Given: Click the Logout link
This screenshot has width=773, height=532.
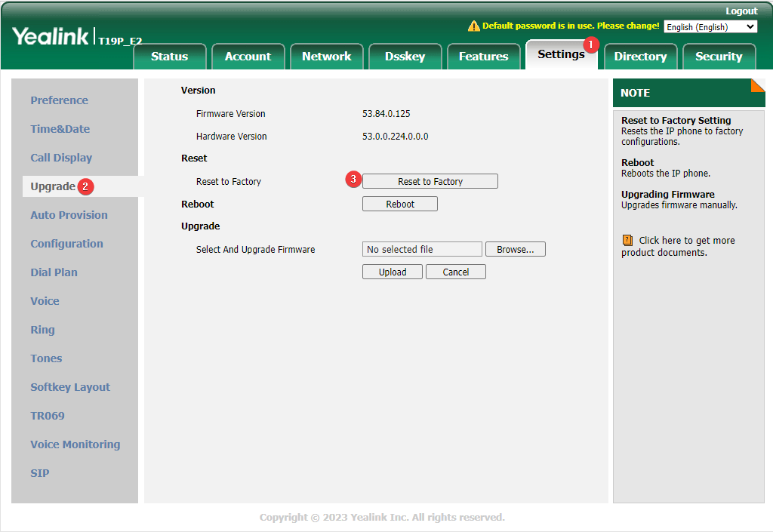Looking at the screenshot, I should coord(741,11).
